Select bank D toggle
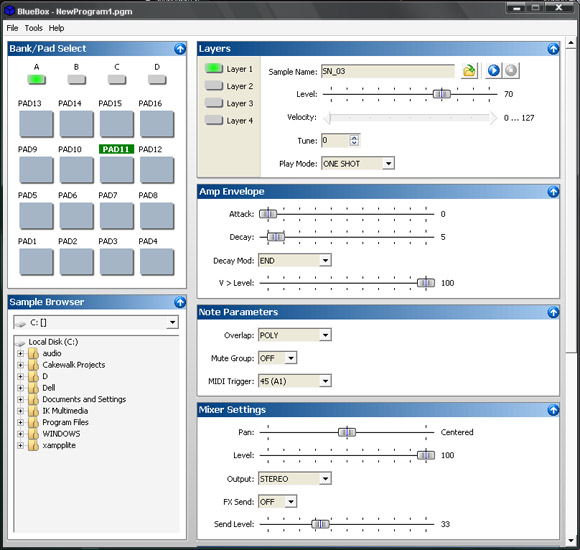 click(x=157, y=79)
